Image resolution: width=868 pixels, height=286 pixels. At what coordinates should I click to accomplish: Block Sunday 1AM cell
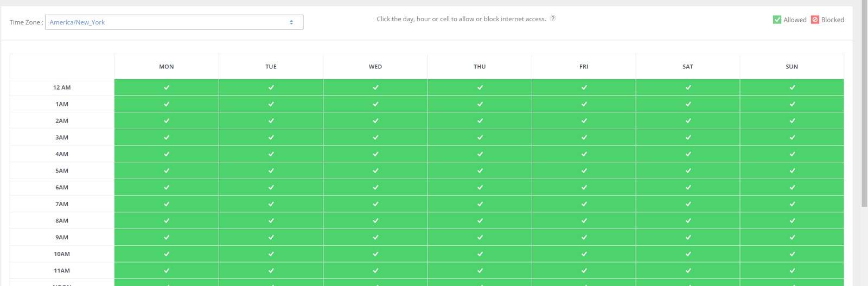pos(792,104)
